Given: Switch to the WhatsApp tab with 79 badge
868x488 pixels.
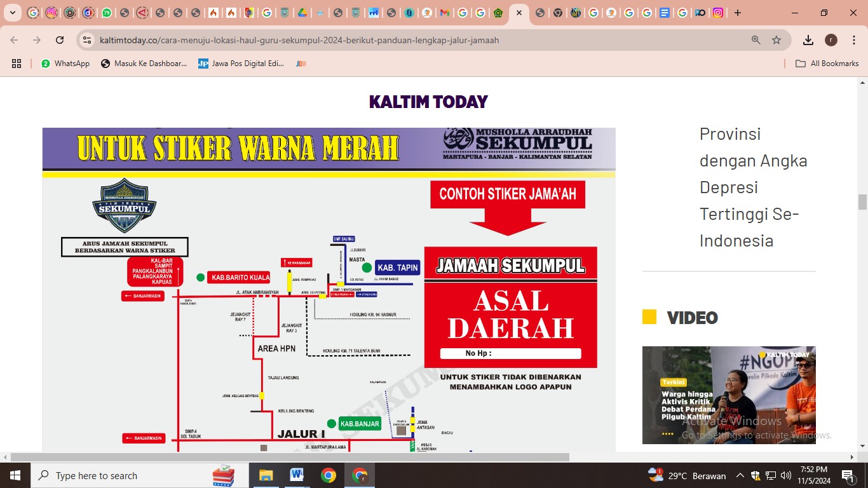Looking at the screenshot, I should coord(107,13).
